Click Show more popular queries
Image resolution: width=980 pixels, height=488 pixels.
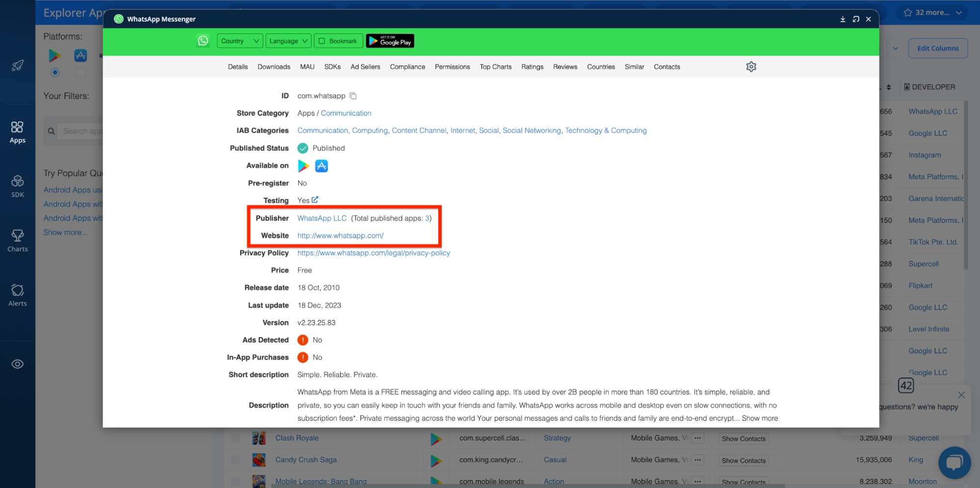pos(66,232)
